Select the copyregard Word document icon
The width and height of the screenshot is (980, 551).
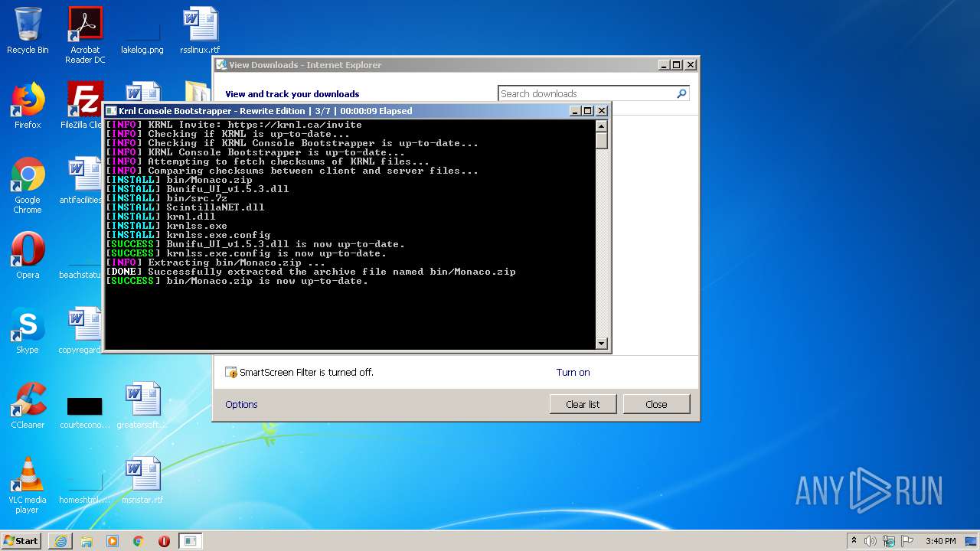[x=81, y=331]
